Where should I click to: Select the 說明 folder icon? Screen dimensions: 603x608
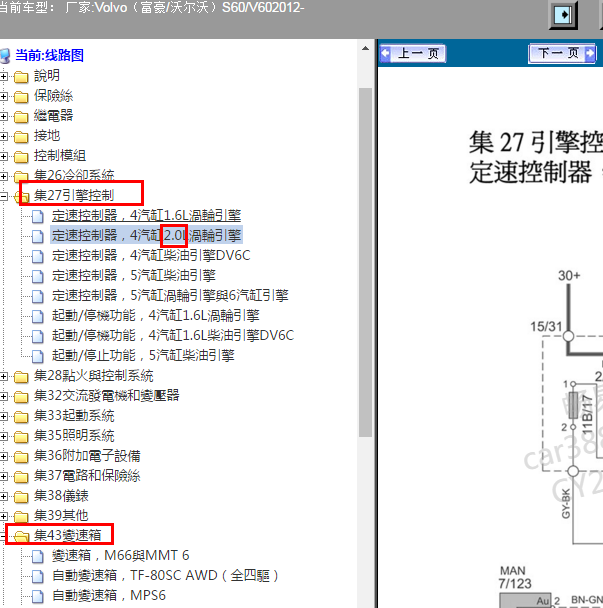click(x=21, y=76)
